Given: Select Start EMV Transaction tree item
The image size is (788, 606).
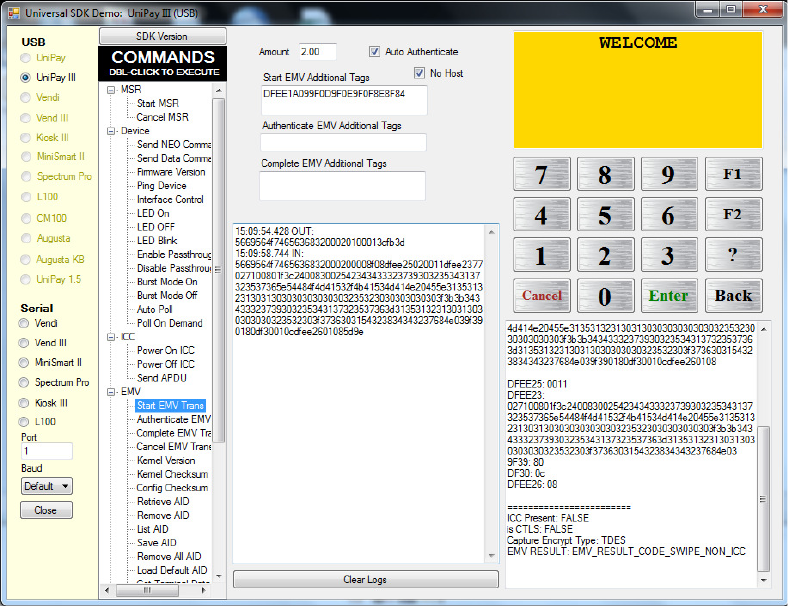Looking at the screenshot, I should click(170, 406).
